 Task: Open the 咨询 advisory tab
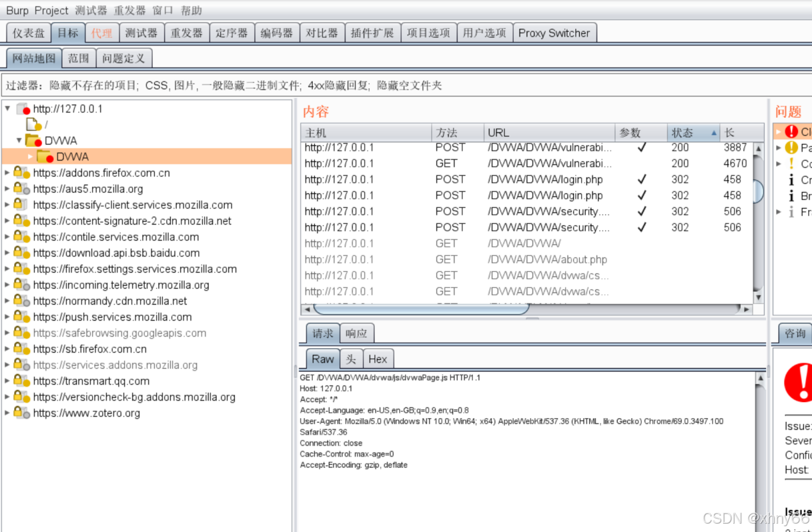point(795,334)
